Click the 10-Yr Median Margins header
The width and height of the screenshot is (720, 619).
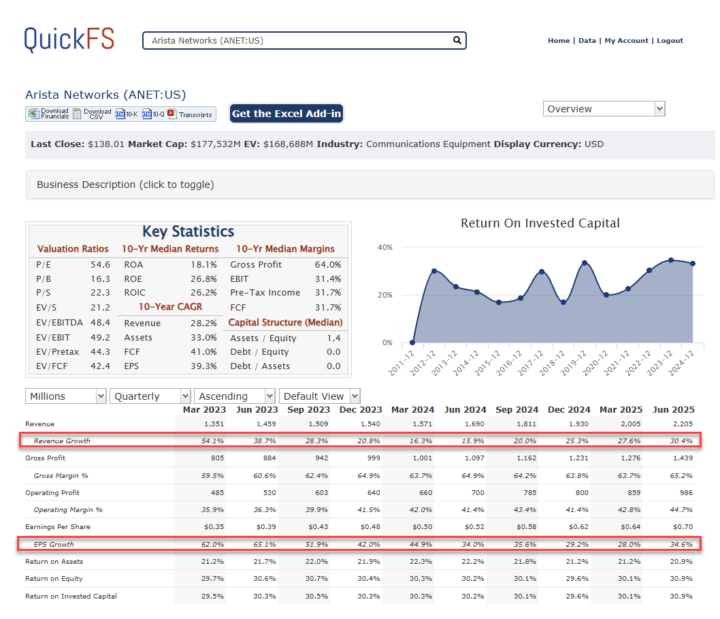(285, 249)
